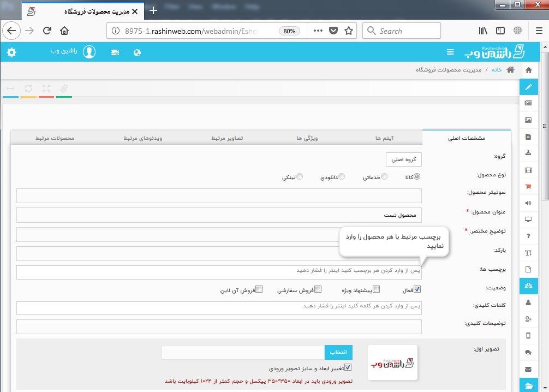Viewport: 549px width, 392px height.
Task: Click the Rashin Web logo image thumbnail
Action: pos(392,363)
